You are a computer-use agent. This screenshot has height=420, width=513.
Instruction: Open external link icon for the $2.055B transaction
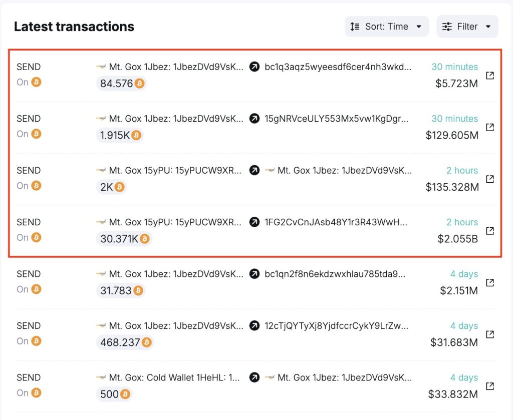click(490, 230)
